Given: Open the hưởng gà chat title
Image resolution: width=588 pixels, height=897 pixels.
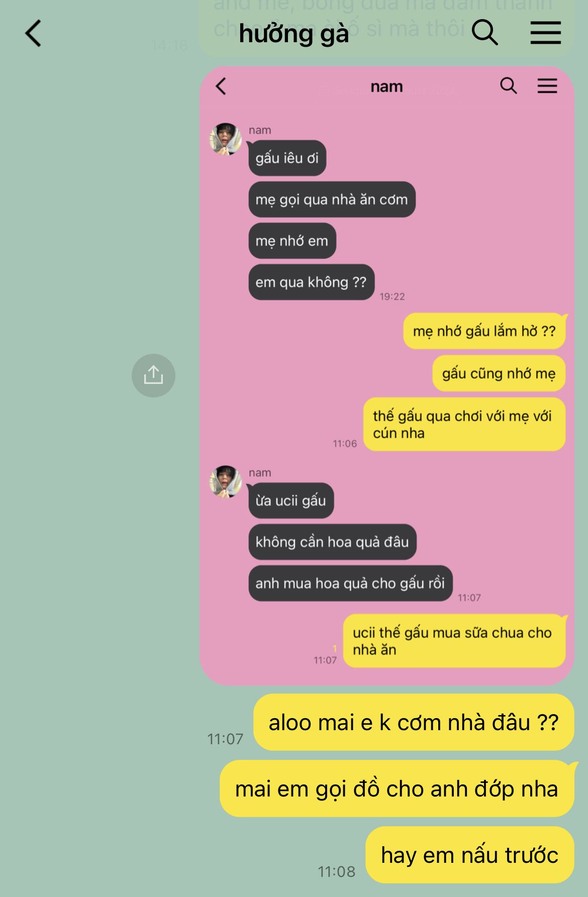Looking at the screenshot, I should [x=293, y=34].
